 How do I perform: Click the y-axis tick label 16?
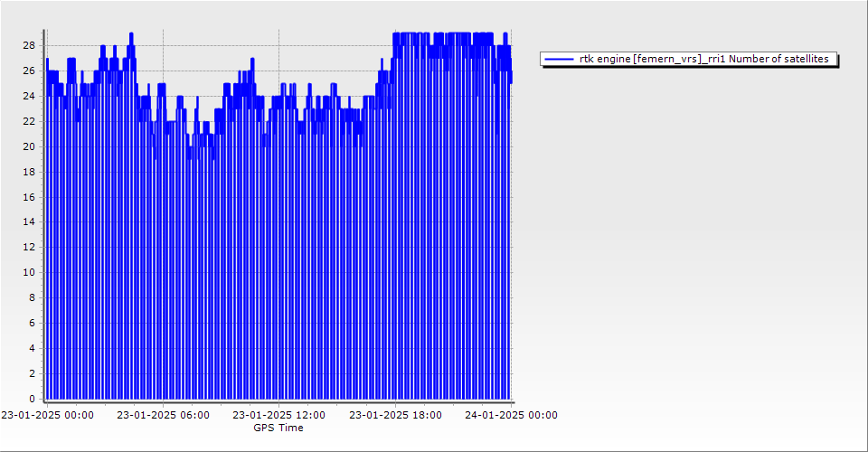click(x=29, y=196)
